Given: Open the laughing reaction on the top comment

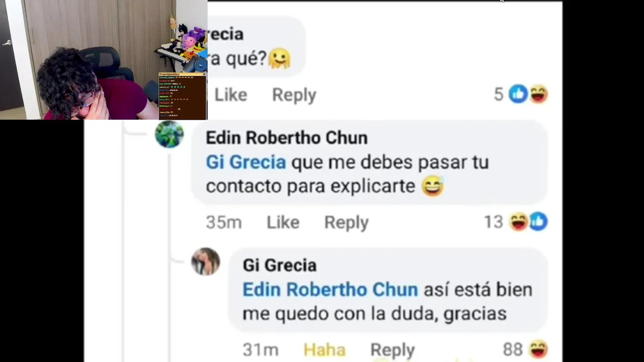Looking at the screenshot, I should pyautogui.click(x=538, y=94).
